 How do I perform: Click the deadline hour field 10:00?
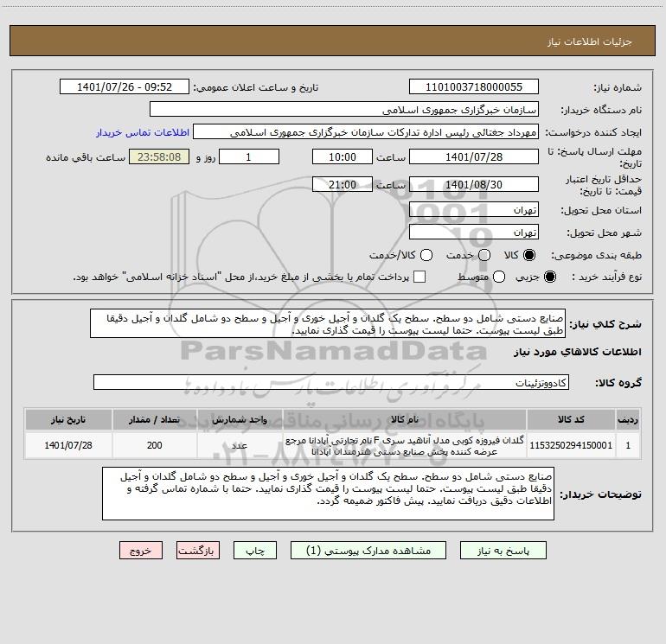tap(343, 156)
